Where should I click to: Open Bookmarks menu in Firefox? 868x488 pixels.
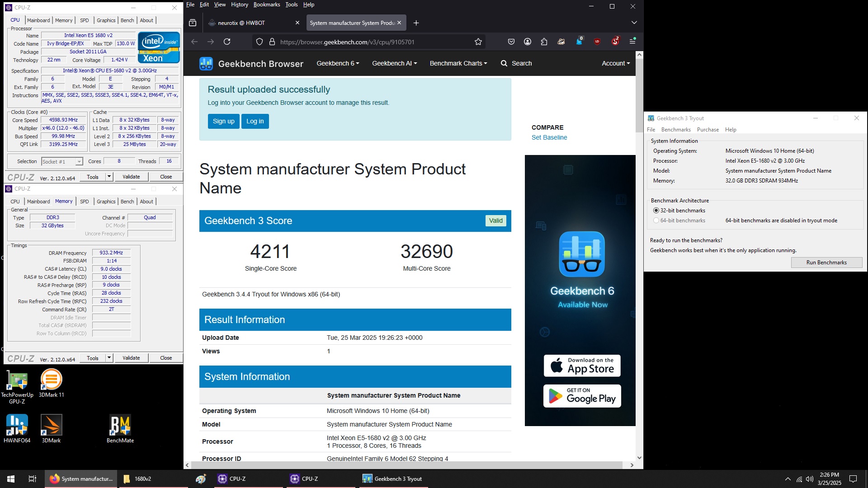[267, 5]
